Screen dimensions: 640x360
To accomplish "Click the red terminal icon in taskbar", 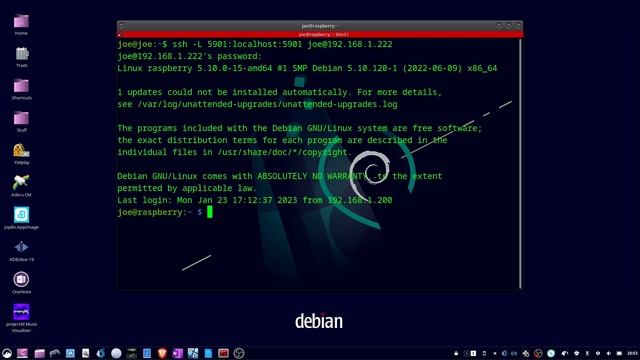I will click(x=223, y=353).
